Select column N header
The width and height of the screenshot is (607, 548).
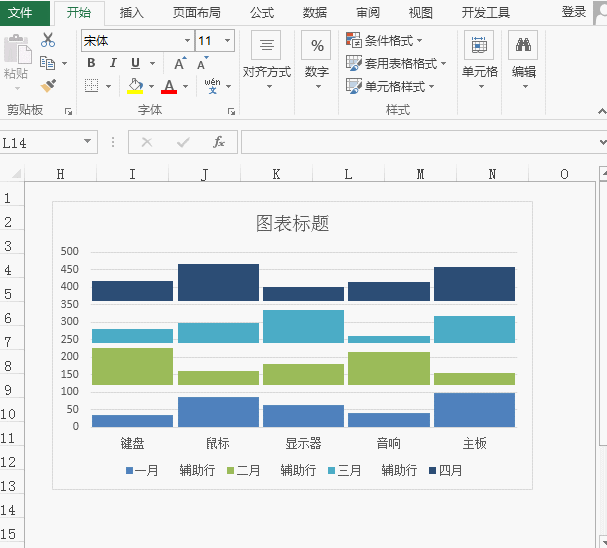pyautogui.click(x=492, y=174)
